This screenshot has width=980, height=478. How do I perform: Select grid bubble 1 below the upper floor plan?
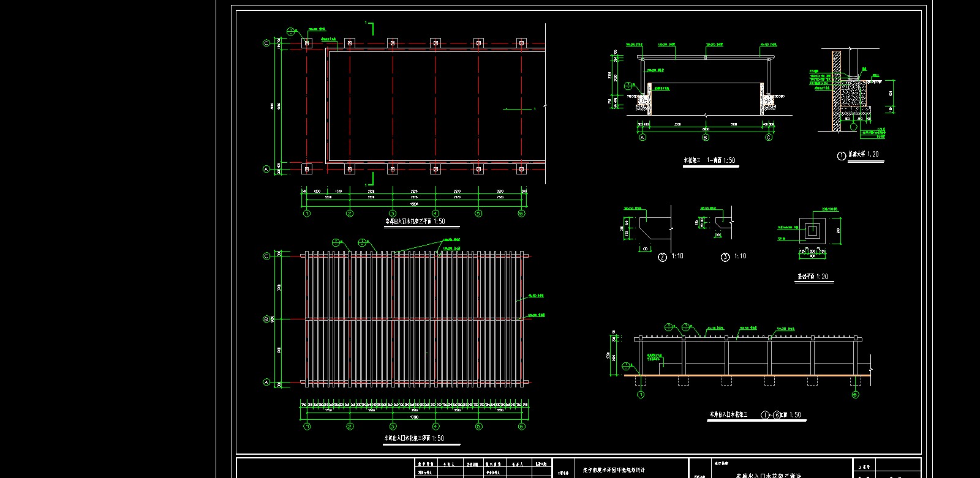pyautogui.click(x=307, y=214)
